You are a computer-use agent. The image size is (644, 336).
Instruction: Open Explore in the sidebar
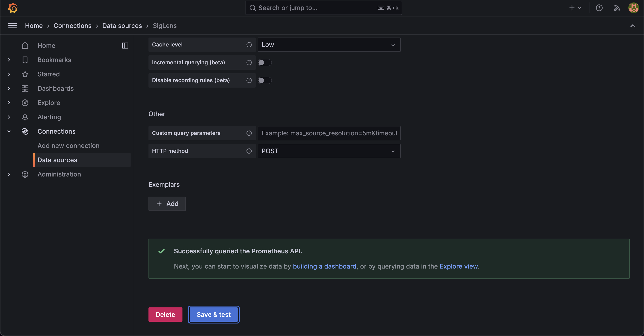pyautogui.click(x=49, y=103)
